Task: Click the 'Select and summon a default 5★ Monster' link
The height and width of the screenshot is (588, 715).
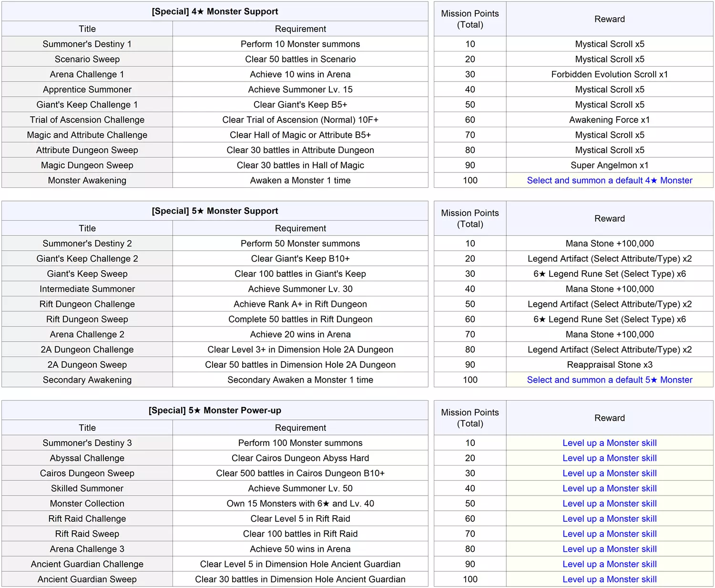Action: tap(609, 380)
